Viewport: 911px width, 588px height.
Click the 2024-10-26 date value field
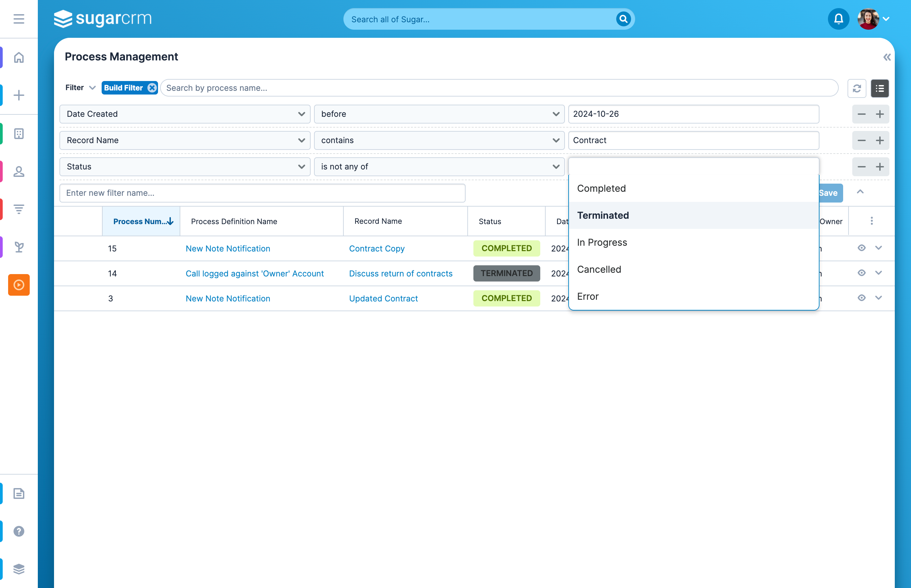click(x=694, y=114)
